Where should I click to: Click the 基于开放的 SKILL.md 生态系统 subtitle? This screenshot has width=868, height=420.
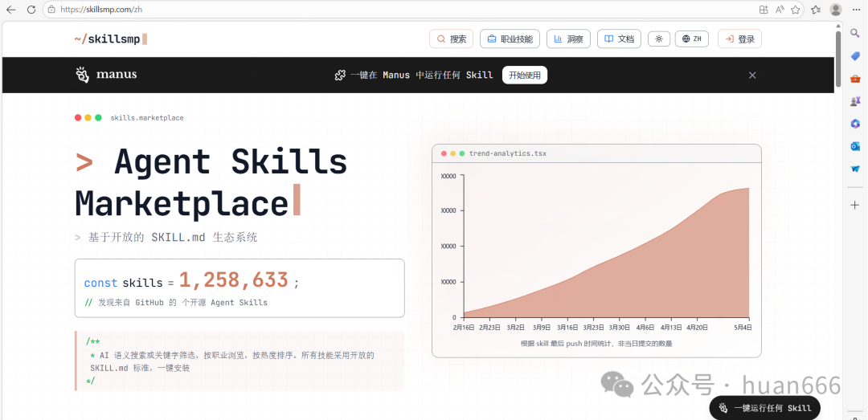tap(173, 238)
